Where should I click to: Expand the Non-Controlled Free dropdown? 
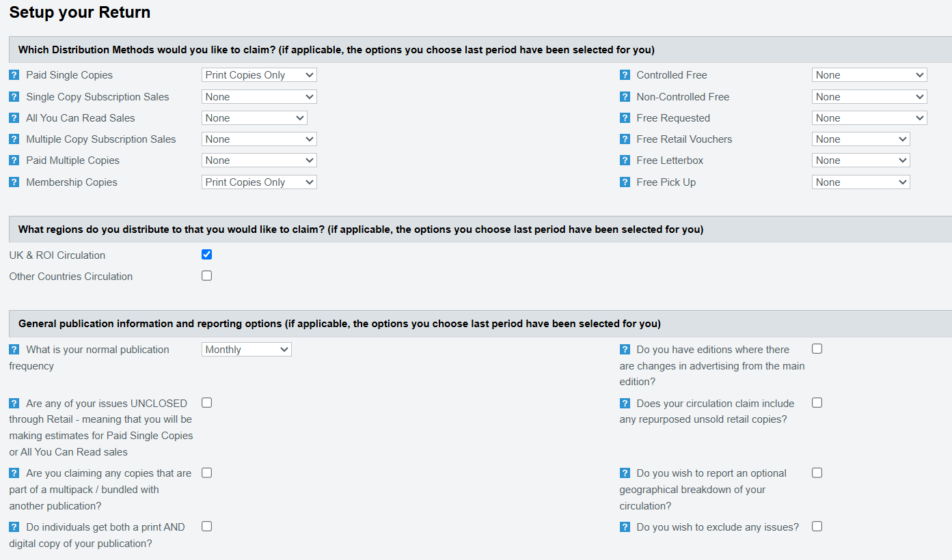point(869,97)
